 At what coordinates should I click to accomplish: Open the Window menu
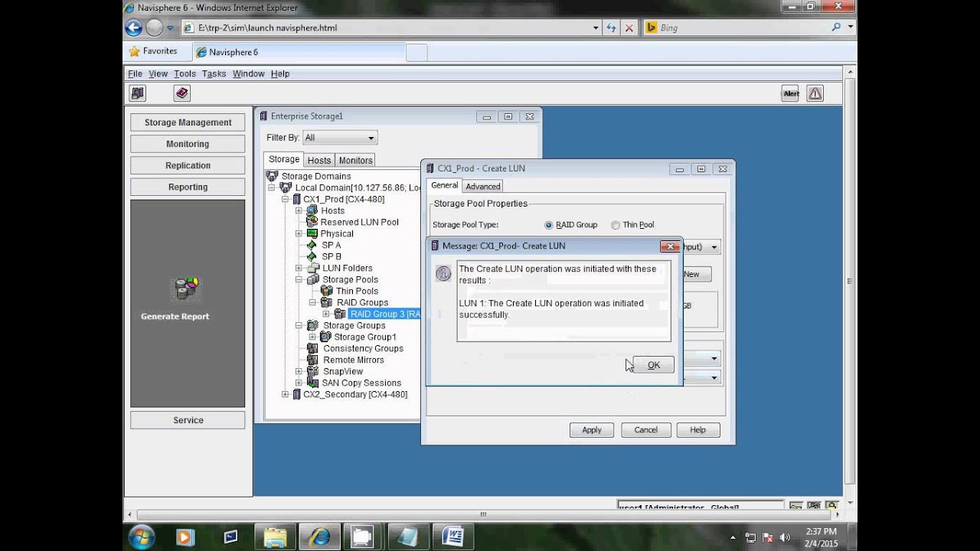[248, 73]
